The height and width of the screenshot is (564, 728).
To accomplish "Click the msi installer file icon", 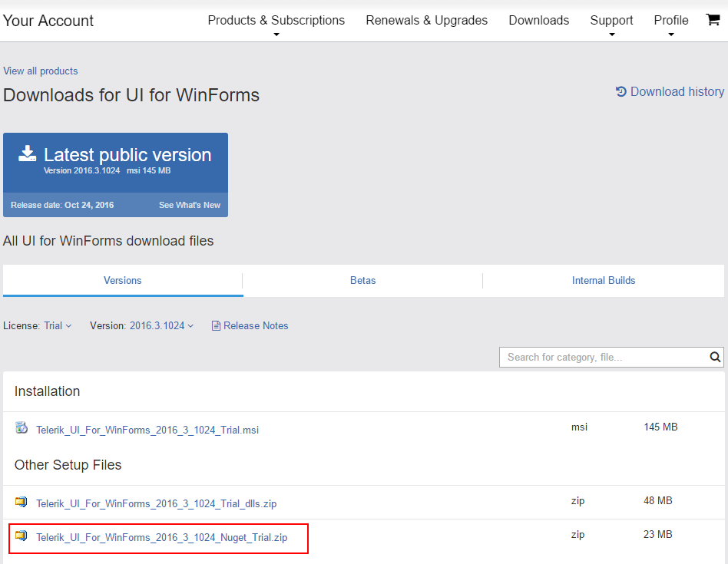I will pyautogui.click(x=22, y=427).
